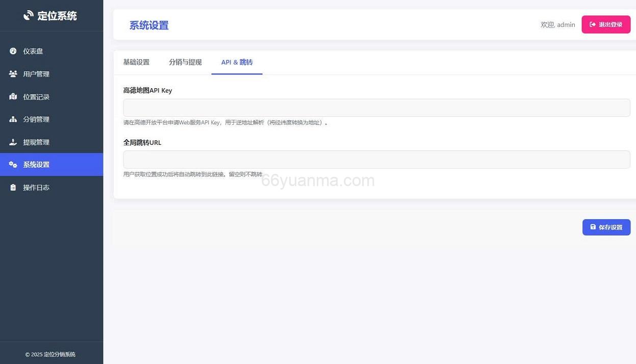This screenshot has width=636, height=364.
Task: Click the users icon next to 用户管理
Action: pyautogui.click(x=13, y=73)
